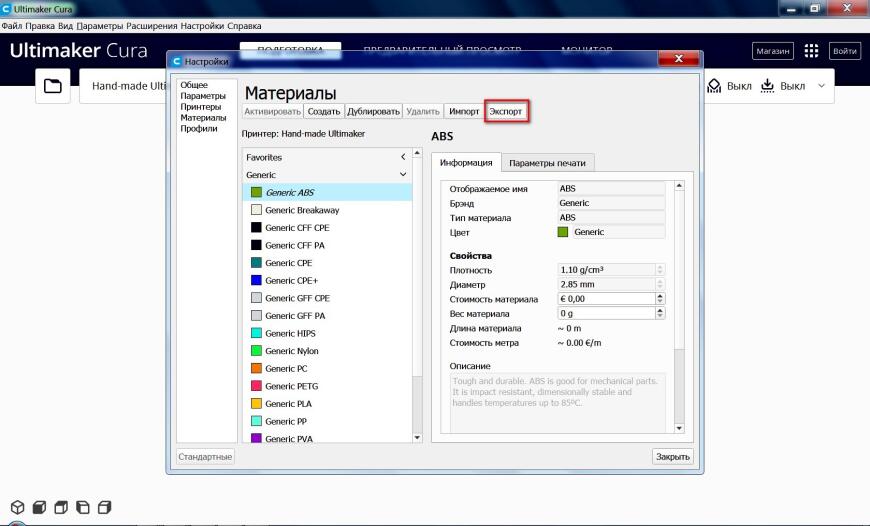Screen dimensions: 870x526
Task: Click the Активировать button
Action: (272, 112)
